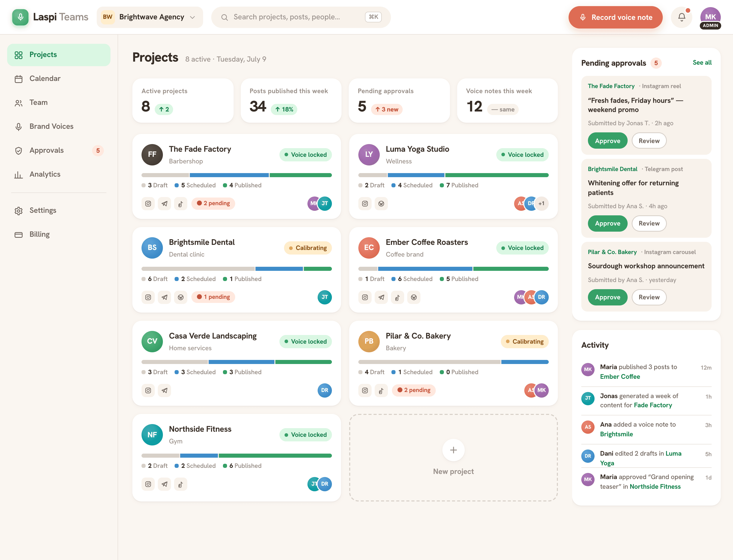This screenshot has width=733, height=560.
Task: Approve the Whitening offer post
Action: (607, 223)
